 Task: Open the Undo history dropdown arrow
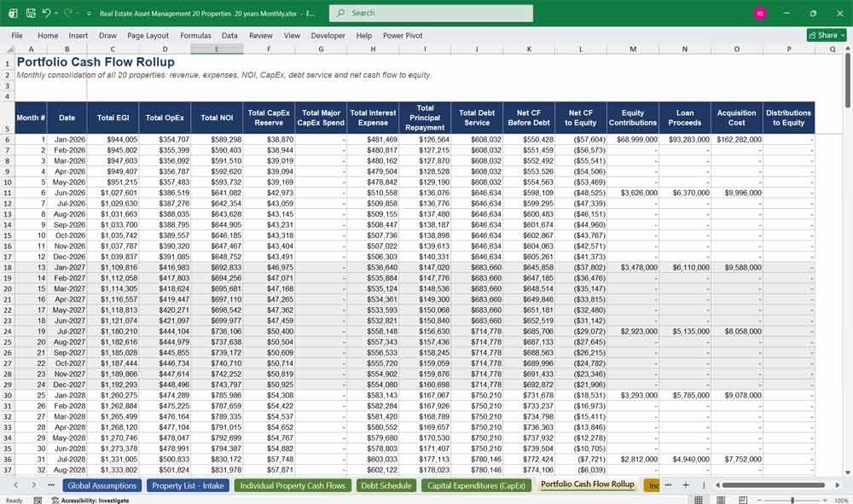(x=56, y=13)
